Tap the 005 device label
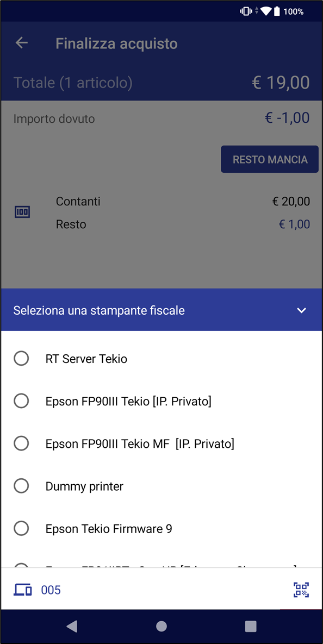Viewport: 323px width, 644px height. click(51, 590)
